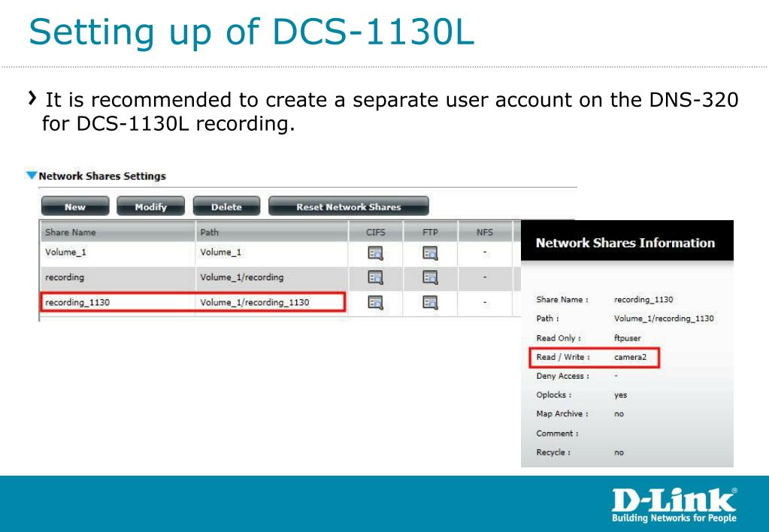This screenshot has height=532, width=769.
Task: Open CIFS settings icon for recording_1130 share
Action: tap(375, 303)
